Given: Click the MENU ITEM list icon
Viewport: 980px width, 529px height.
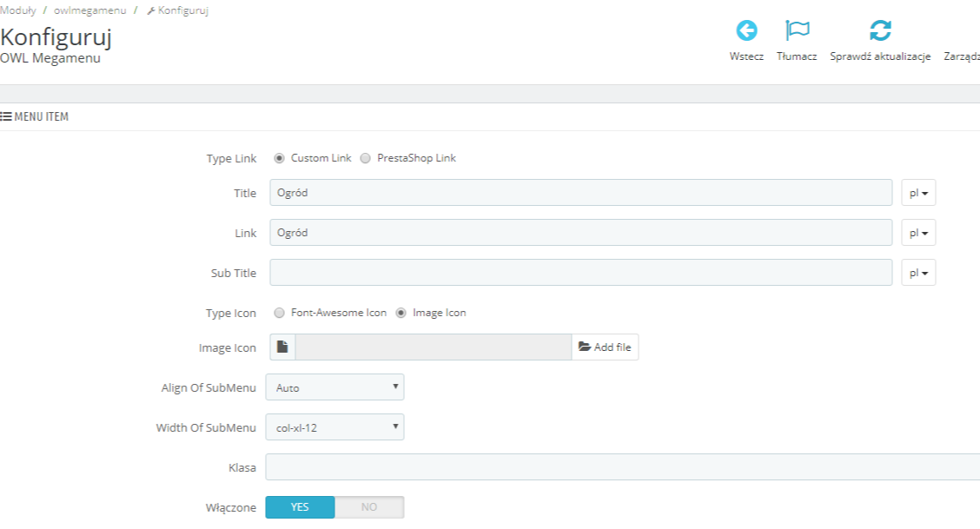Looking at the screenshot, I should (x=5, y=116).
